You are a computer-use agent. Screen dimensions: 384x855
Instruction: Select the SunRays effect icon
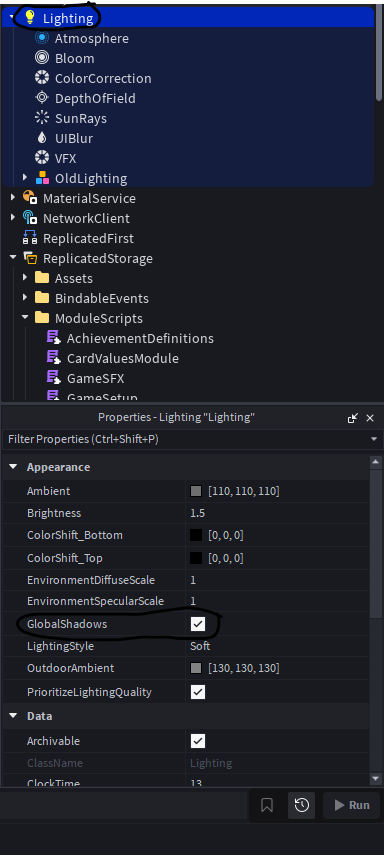(41, 118)
